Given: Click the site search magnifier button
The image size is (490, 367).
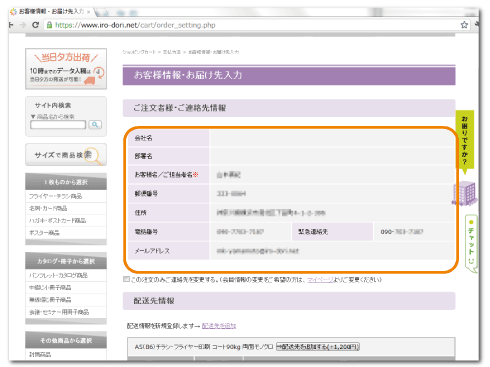Looking at the screenshot, I should pyautogui.click(x=95, y=125).
